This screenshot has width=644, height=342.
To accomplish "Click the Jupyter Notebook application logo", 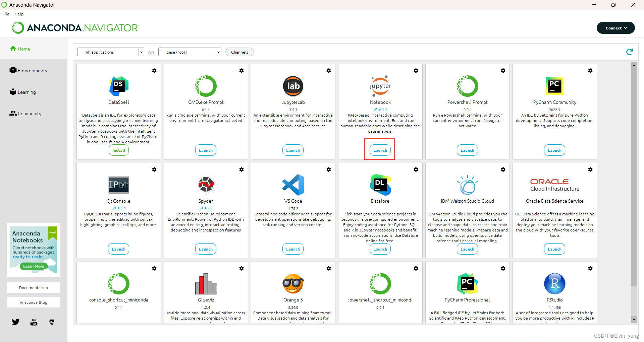I will point(380,86).
